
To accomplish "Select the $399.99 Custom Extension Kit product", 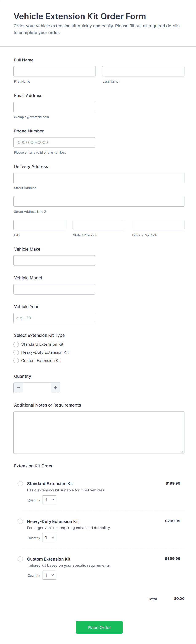I will tap(20, 559).
